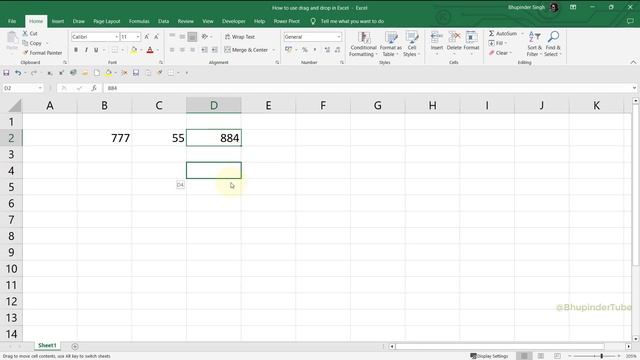The height and width of the screenshot is (360, 640).
Task: Click the Delete cells button
Action: [x=454, y=43]
